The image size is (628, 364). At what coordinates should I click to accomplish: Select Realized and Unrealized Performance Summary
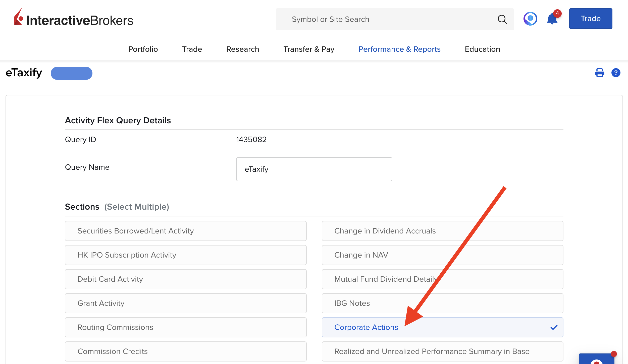click(x=442, y=351)
